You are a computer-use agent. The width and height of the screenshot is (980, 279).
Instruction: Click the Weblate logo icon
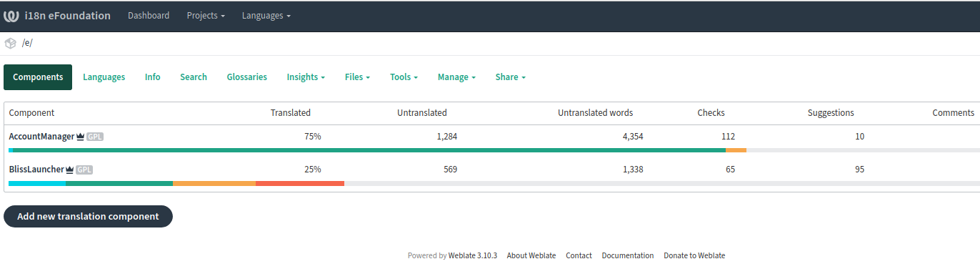click(11, 16)
